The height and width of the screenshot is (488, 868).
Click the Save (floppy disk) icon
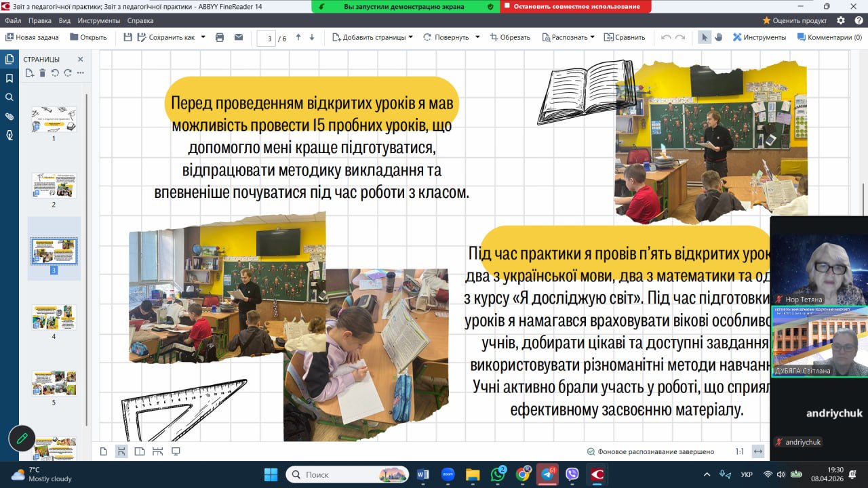tap(127, 37)
